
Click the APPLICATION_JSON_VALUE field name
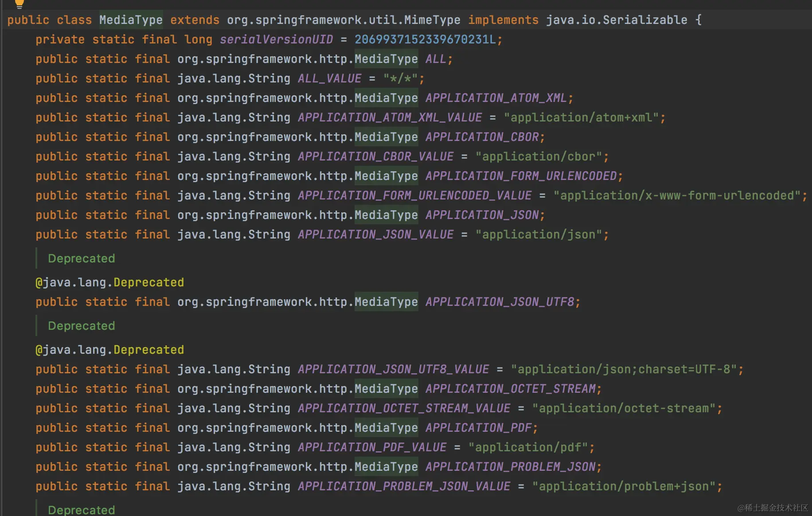(376, 235)
